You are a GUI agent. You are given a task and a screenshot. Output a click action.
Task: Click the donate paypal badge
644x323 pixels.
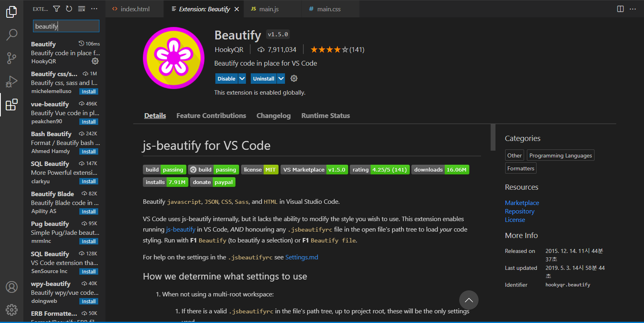click(213, 182)
